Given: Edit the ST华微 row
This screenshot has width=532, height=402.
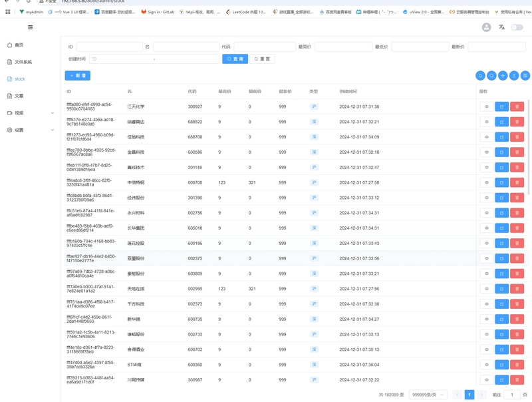Looking at the screenshot, I should point(502,365).
